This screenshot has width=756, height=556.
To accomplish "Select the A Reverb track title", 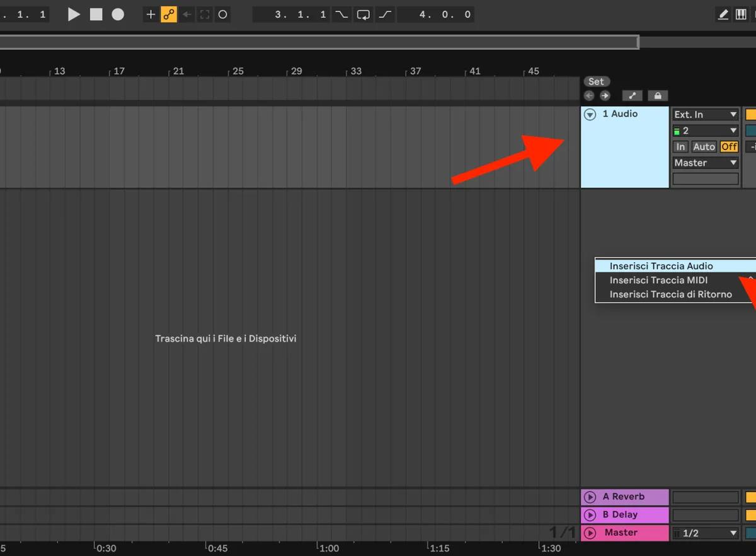I will pyautogui.click(x=624, y=497).
